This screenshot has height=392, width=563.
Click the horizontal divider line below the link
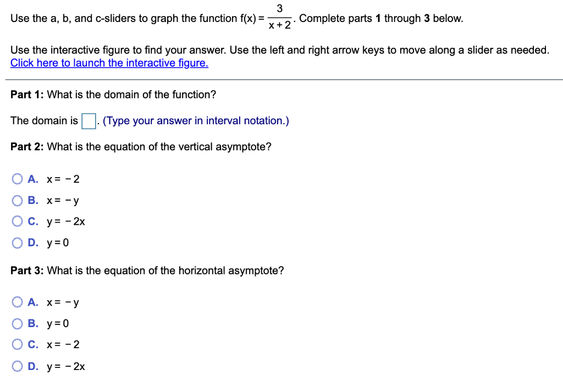281,80
